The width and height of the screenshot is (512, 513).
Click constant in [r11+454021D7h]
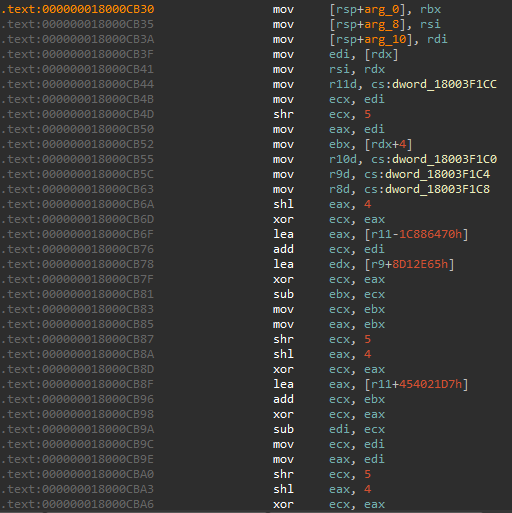(430, 384)
